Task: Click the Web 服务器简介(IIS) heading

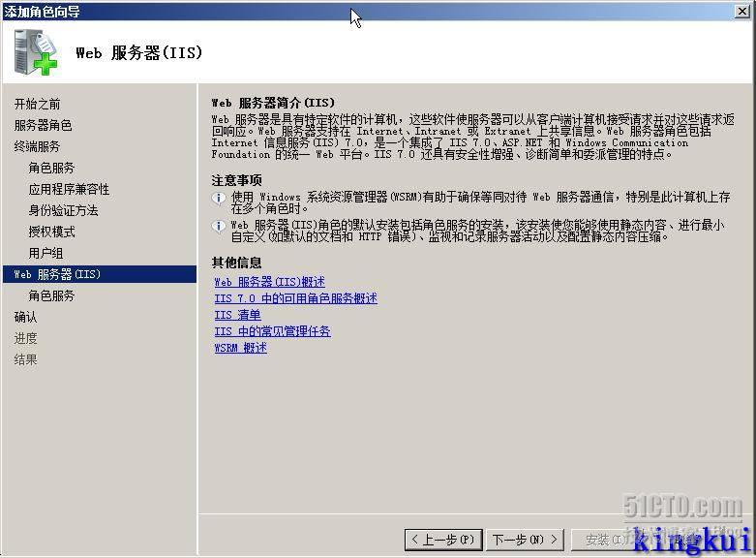Action: pyautogui.click(x=273, y=103)
